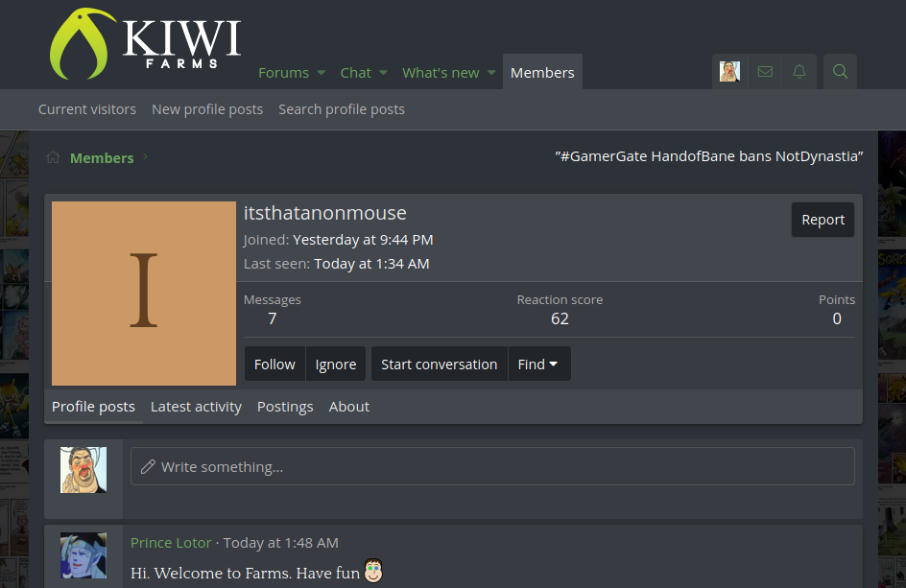Open Prince Lotor's avatar image
This screenshot has width=906, height=588.
point(83,555)
